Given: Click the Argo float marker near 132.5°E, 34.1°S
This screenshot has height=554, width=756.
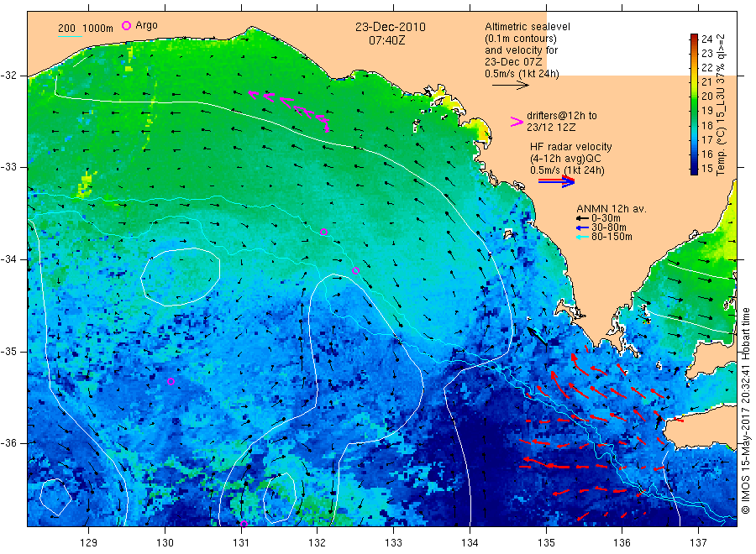Looking at the screenshot, I should tap(355, 270).
